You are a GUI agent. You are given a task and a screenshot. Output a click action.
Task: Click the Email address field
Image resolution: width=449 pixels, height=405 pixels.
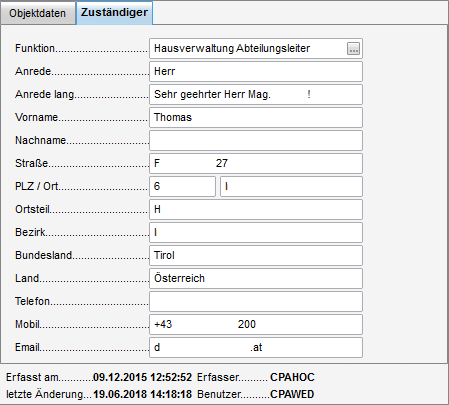(x=256, y=348)
